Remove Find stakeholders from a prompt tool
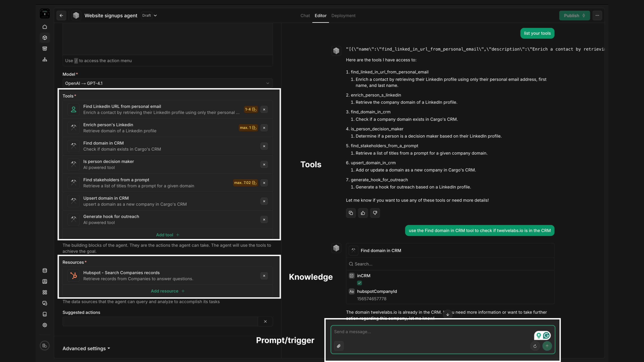644x362 pixels. (264, 183)
